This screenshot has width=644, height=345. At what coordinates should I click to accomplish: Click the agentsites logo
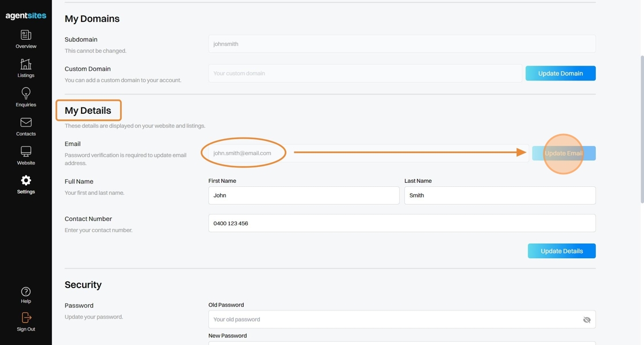click(x=26, y=16)
